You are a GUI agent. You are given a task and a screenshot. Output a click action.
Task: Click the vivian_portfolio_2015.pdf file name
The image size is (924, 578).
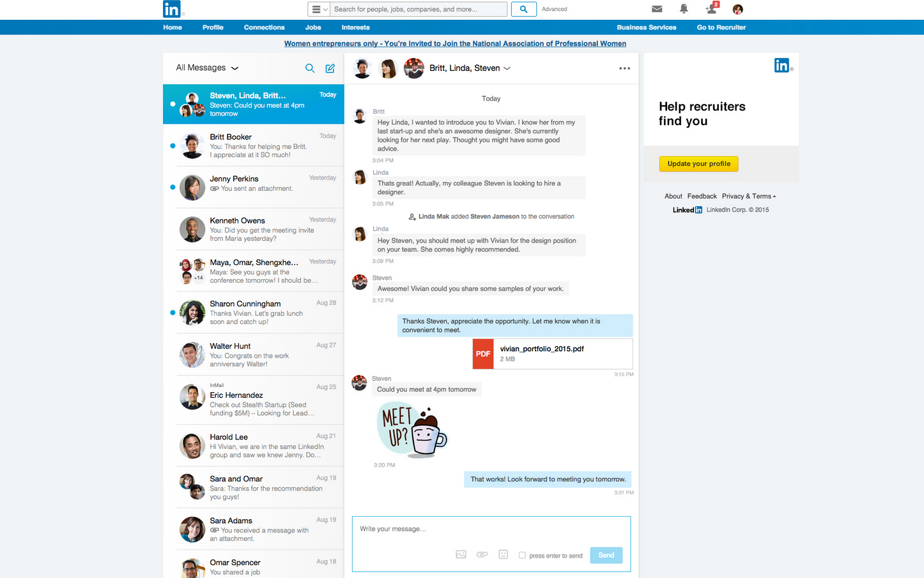(x=542, y=349)
